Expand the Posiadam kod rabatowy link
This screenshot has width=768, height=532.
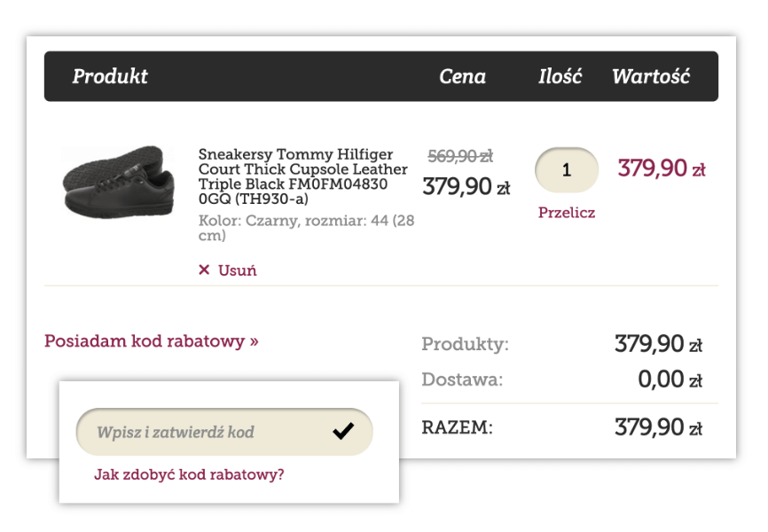152,340
